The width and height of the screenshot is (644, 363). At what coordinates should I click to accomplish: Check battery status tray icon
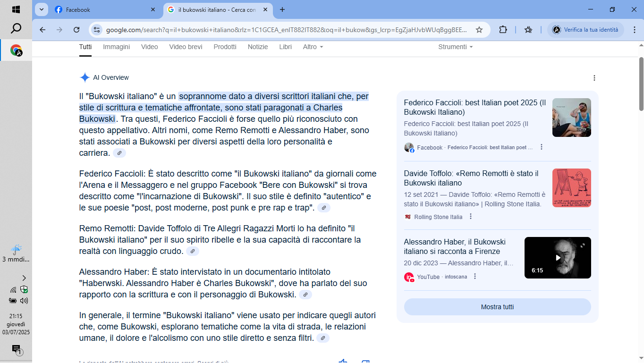click(13, 300)
